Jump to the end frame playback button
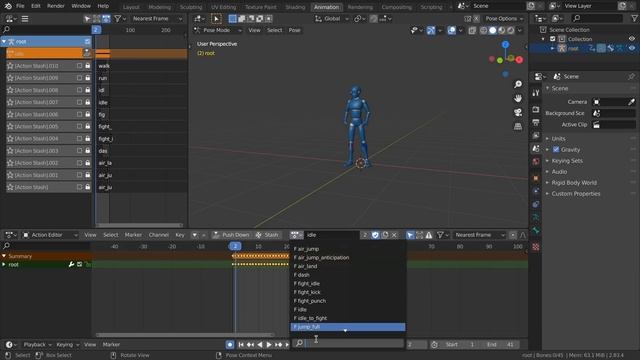Screen dimensions: 640x360 point(287,344)
